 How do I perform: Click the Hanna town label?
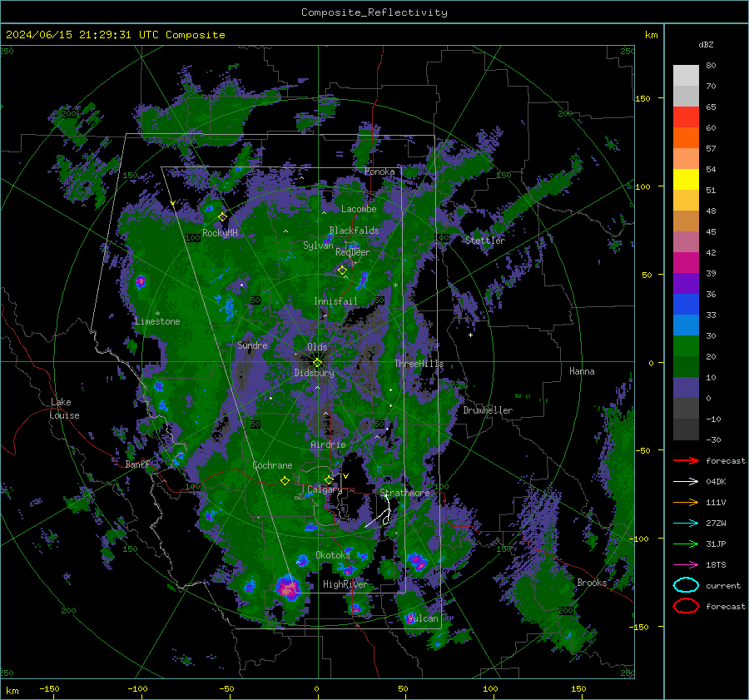[x=582, y=371]
